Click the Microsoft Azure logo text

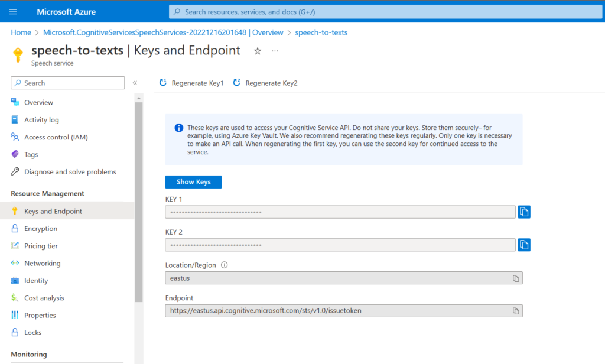(66, 12)
